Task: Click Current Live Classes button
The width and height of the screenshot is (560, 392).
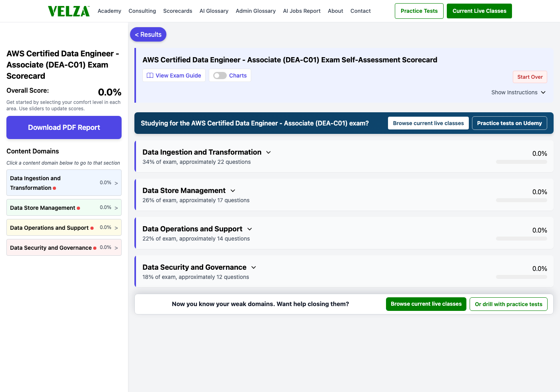Action: (479, 11)
